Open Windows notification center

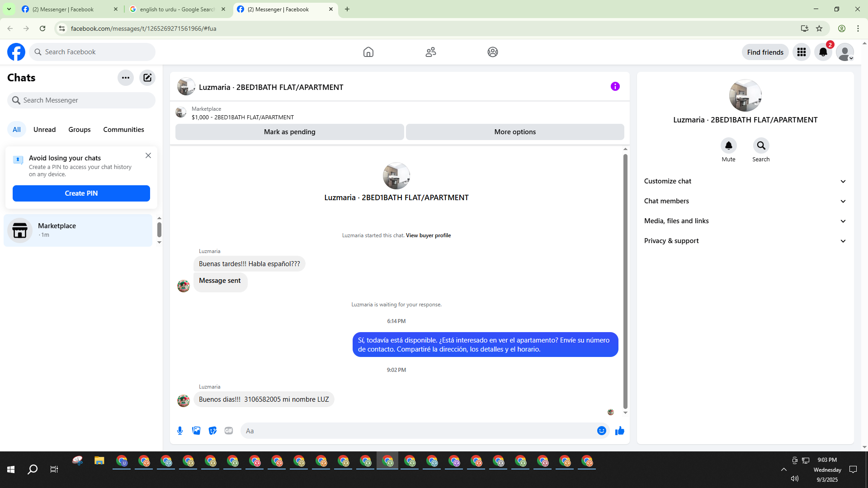[x=853, y=469]
